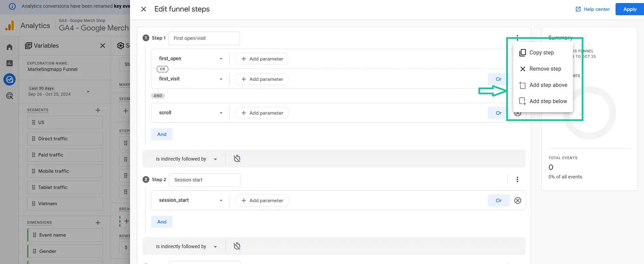Viewport: 644px width, 264px height.
Task: Go to Analytics Home in sidebar
Action: point(9,47)
